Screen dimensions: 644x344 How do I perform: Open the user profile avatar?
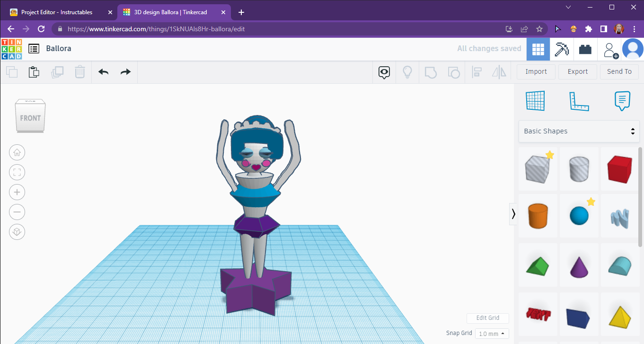(x=633, y=49)
